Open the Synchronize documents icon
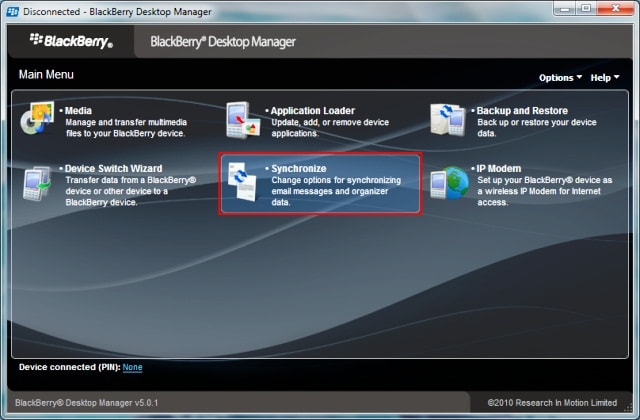The image size is (640, 420). coord(243,182)
